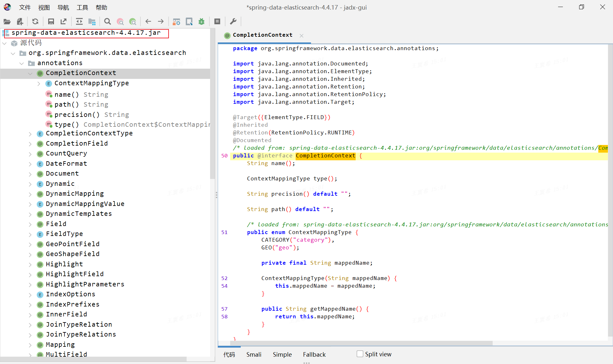Click the add files toolbar icon
Screen dimensions: 613x364
[x=20, y=21]
